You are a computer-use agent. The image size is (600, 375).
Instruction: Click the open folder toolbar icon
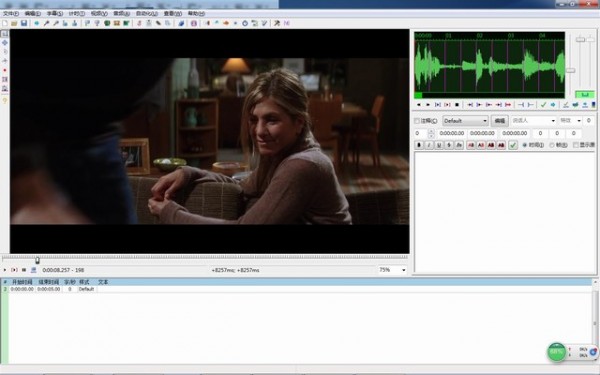pos(14,23)
